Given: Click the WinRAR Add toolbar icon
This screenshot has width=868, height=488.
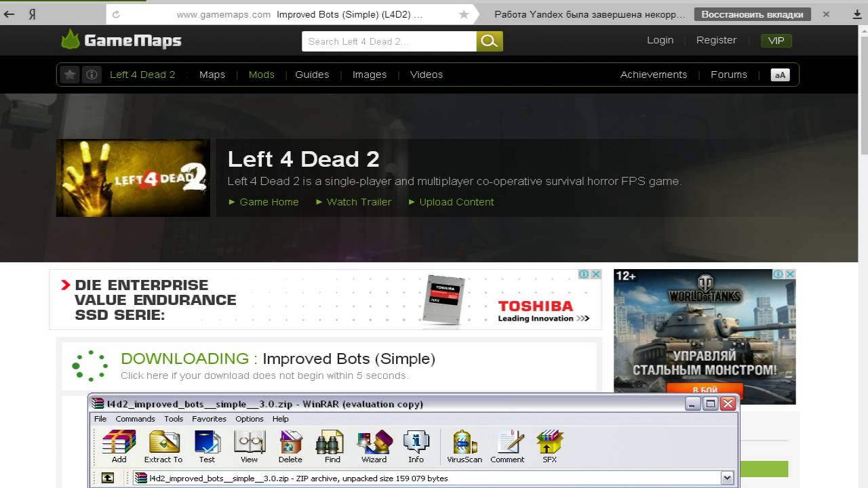Looking at the screenshot, I should 119,447.
